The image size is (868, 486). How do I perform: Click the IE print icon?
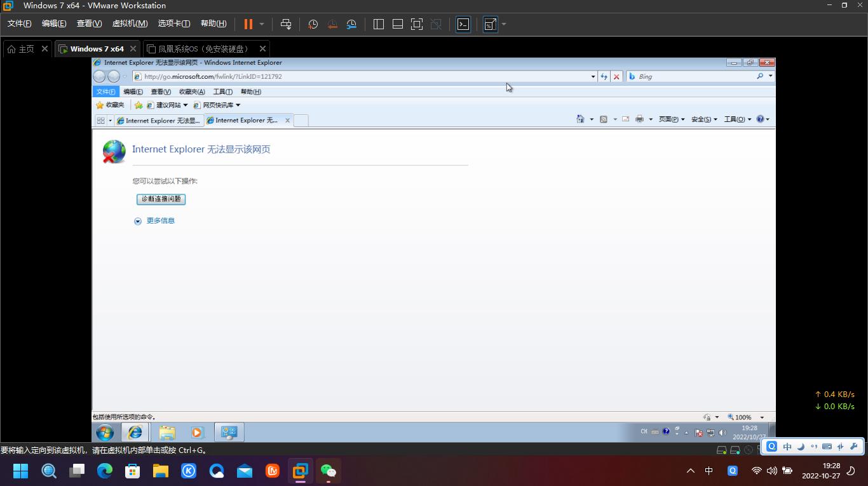(x=639, y=119)
